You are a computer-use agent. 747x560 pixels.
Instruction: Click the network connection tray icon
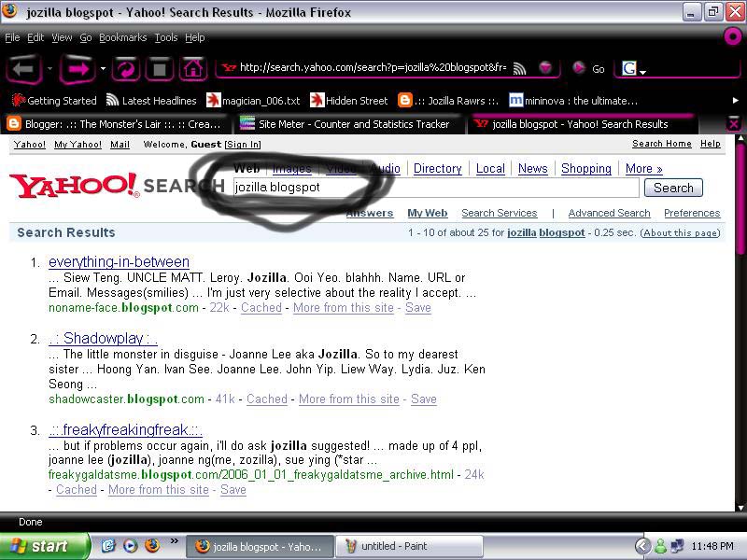pos(676,546)
